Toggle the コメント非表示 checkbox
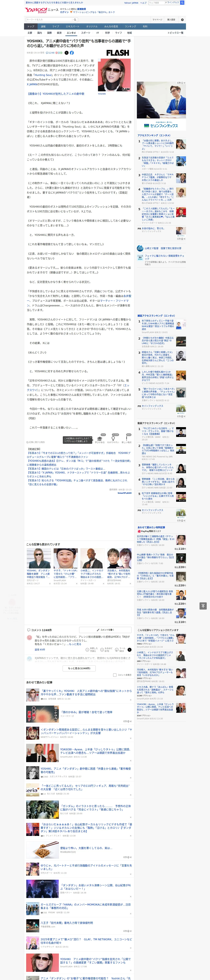The image size is (210, 980). (115, 675)
